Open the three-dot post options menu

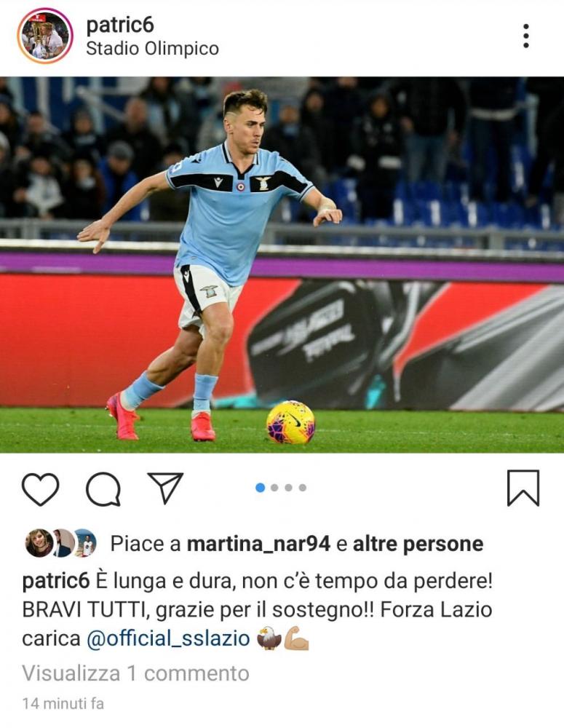coord(525,36)
